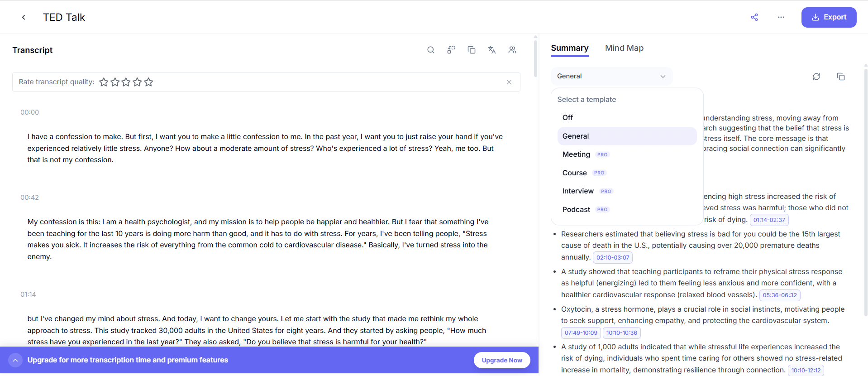Open the translate transcript tool
Image resolution: width=868 pixels, height=376 pixels.
point(492,50)
